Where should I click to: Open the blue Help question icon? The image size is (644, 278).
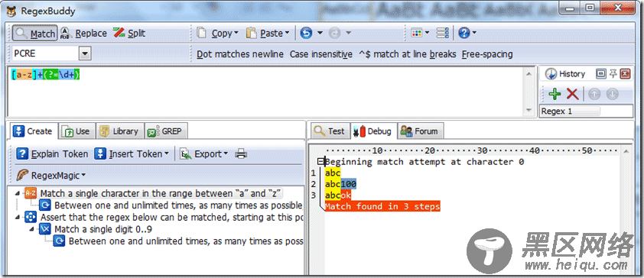(x=463, y=33)
